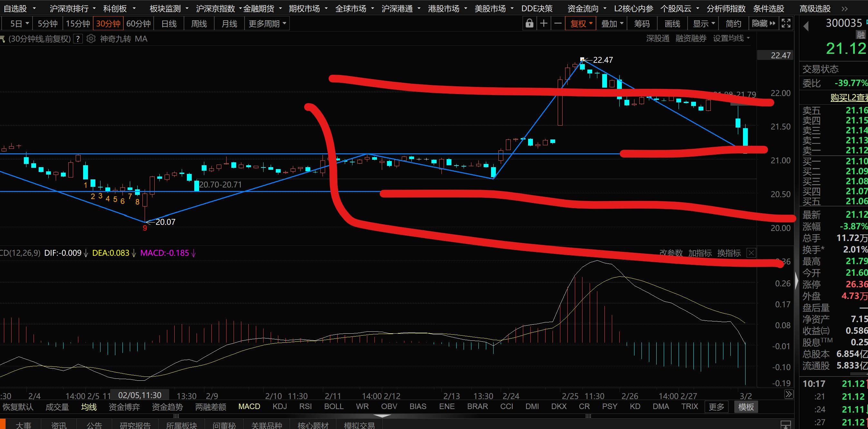The width and height of the screenshot is (868, 429).
Task: Click 购买L2 purchase link
Action: (x=848, y=98)
